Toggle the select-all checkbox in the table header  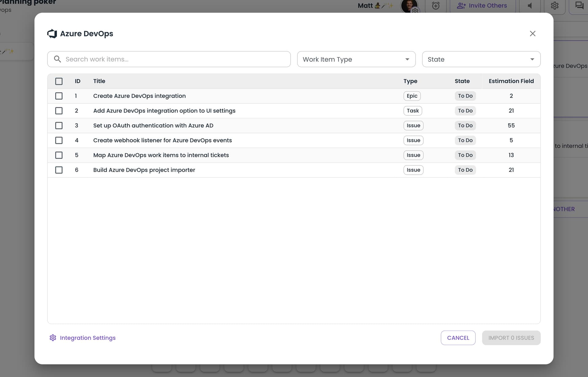coord(59,81)
